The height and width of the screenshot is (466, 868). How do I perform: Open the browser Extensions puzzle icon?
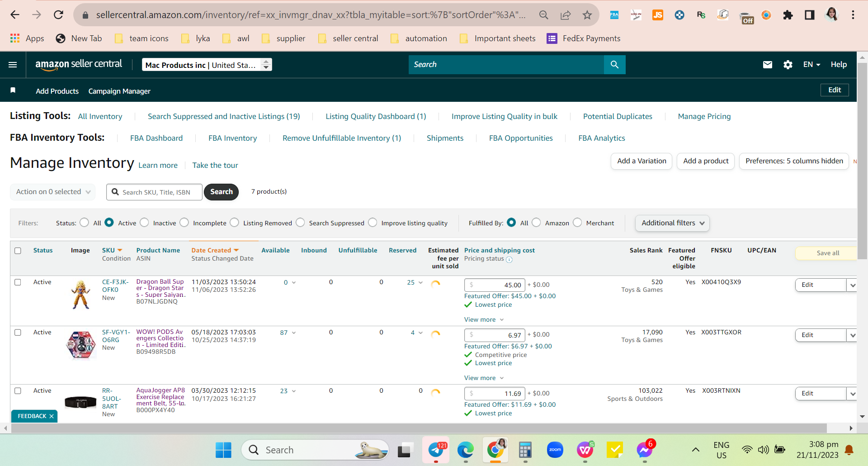[788, 15]
